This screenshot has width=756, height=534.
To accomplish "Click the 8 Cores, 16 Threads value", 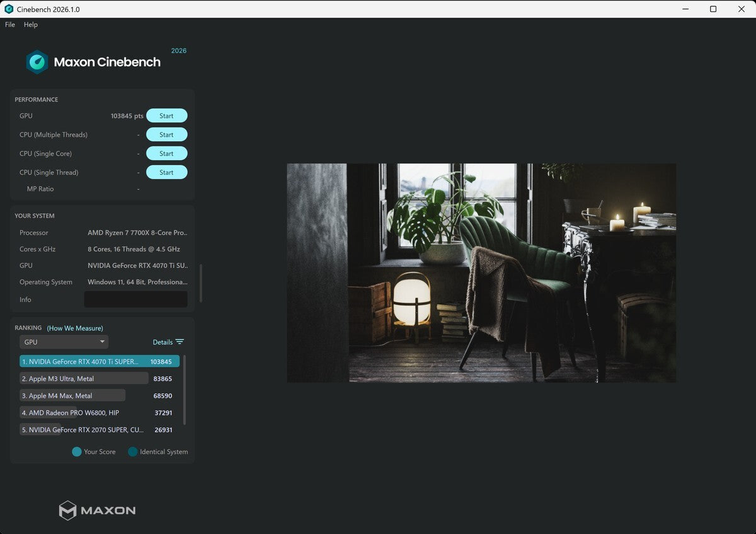I will tap(134, 249).
